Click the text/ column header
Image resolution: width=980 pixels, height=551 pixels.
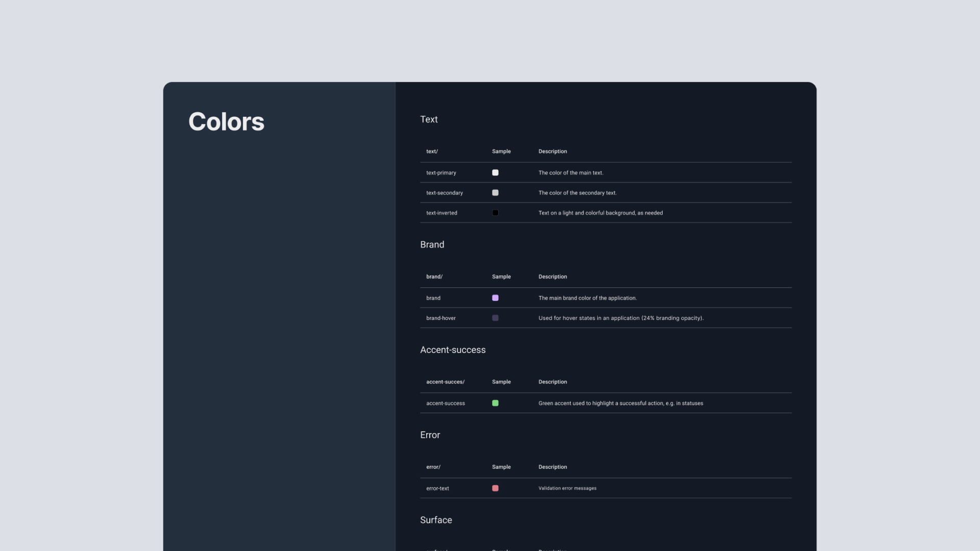point(432,151)
